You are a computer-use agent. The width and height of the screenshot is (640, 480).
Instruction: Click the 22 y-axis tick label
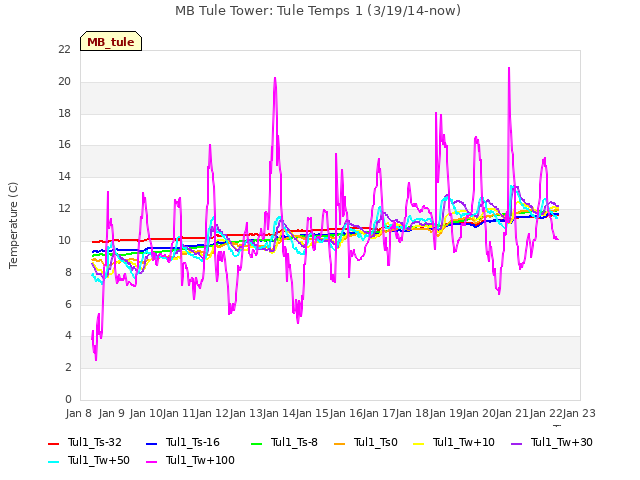point(64,50)
